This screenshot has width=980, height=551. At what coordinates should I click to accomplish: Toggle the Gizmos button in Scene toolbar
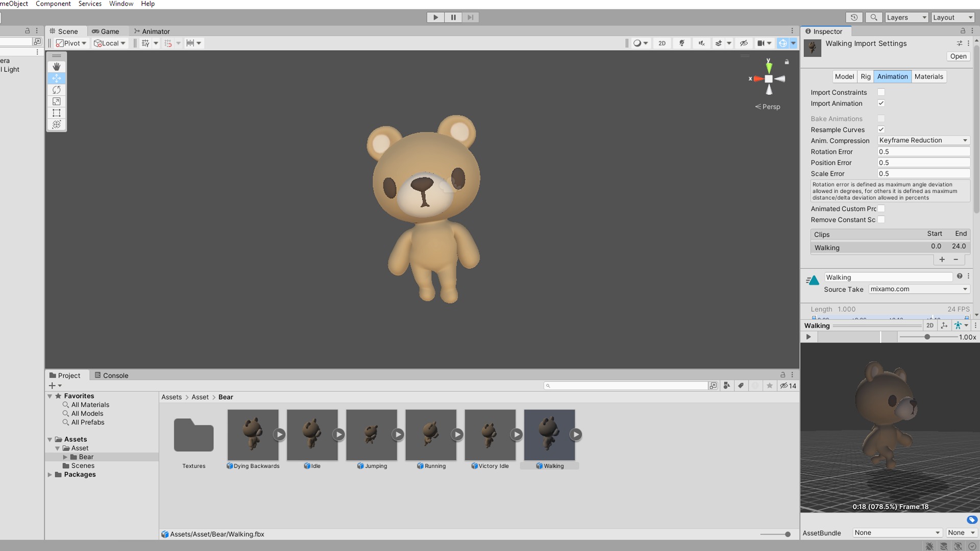782,43
